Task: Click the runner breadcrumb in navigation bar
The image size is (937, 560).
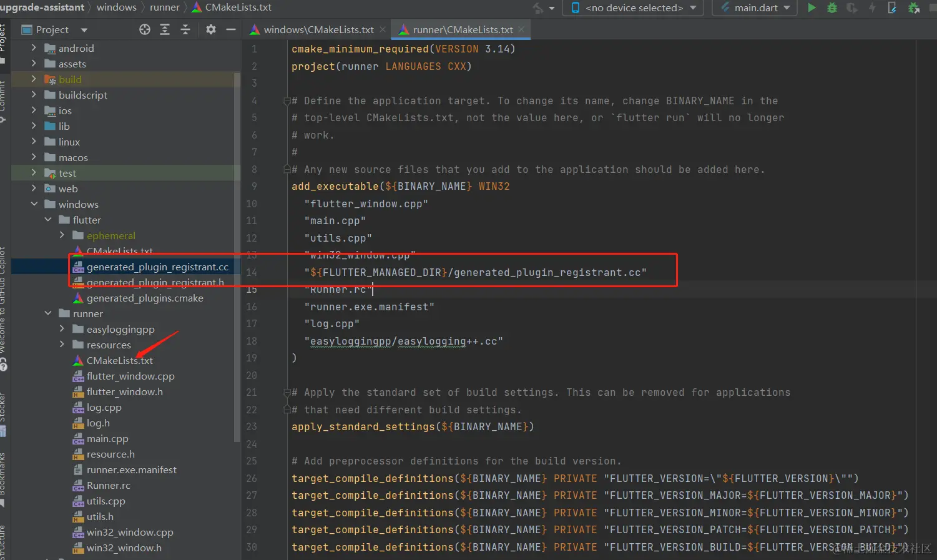Action: [165, 7]
